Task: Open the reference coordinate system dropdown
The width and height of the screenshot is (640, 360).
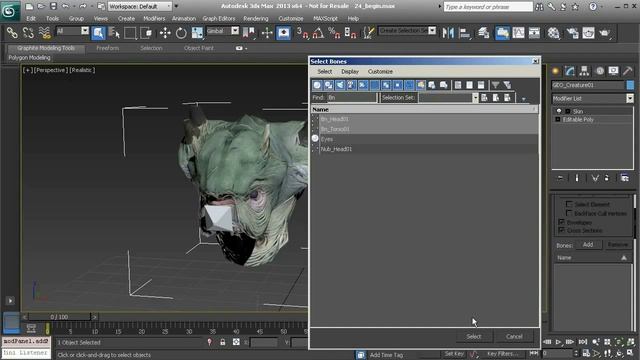Action: click(235, 31)
